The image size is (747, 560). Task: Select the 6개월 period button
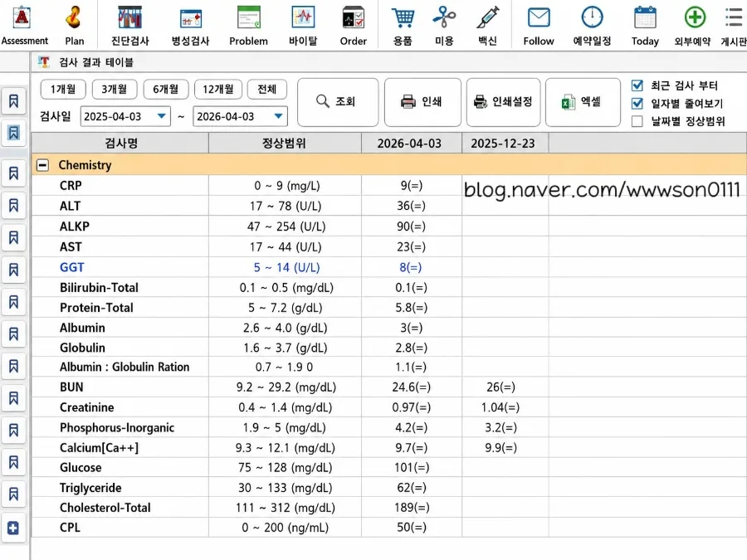coord(165,89)
